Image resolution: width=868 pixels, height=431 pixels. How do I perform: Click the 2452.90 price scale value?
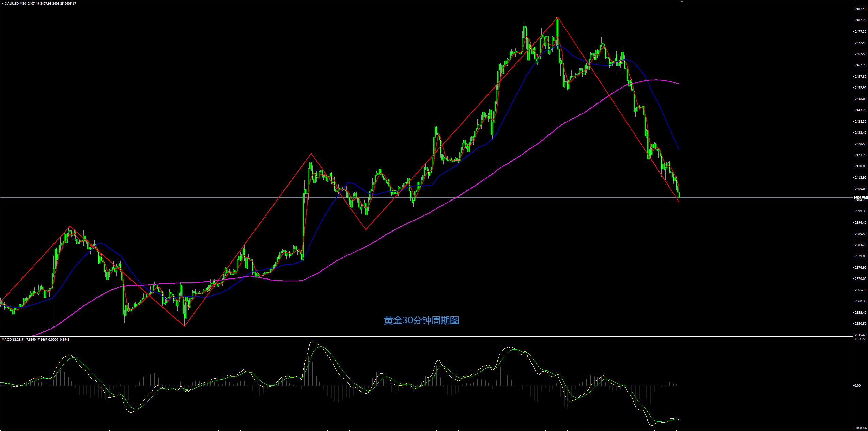coord(861,88)
